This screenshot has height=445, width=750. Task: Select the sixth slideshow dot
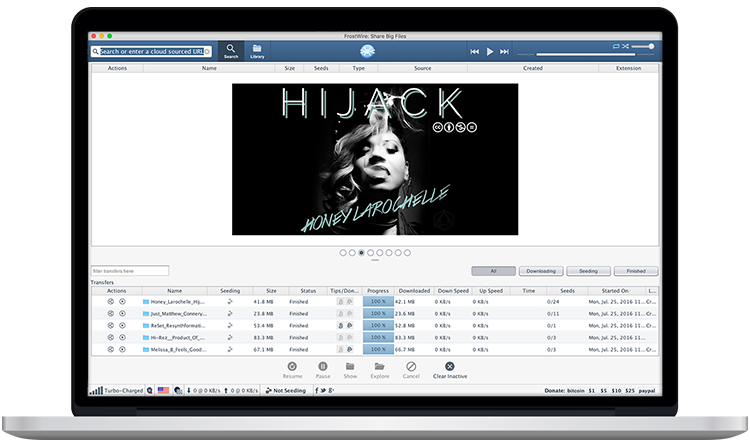click(388, 253)
